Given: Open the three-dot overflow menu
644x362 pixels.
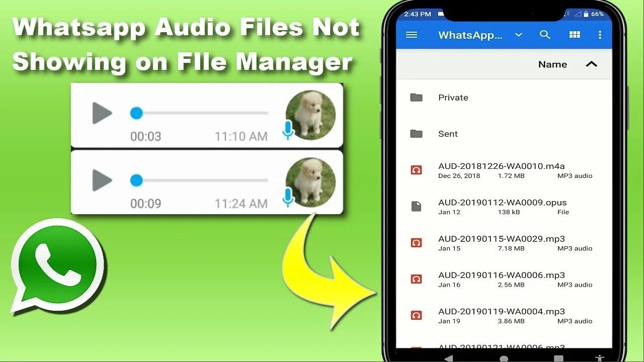Looking at the screenshot, I should pos(600,35).
